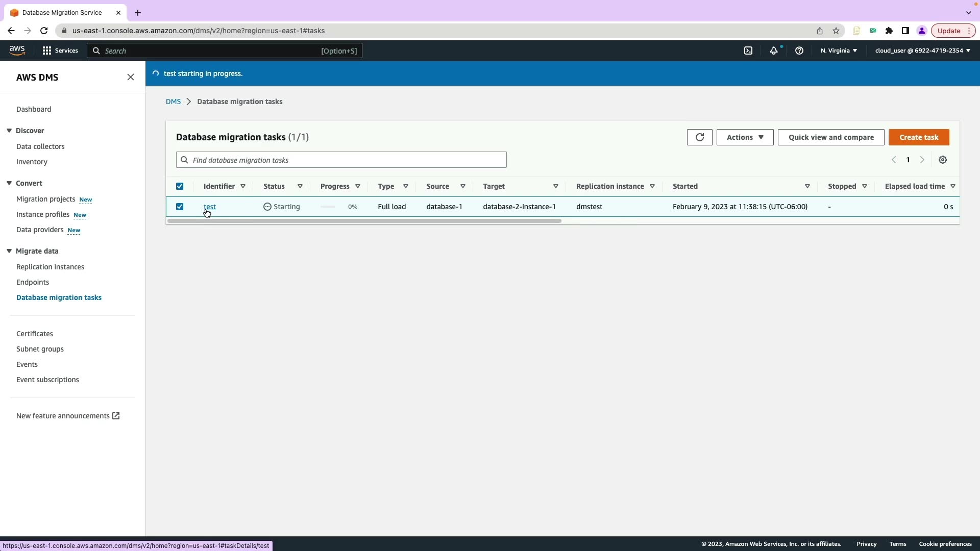
Task: Open the help question mark icon
Action: (799, 51)
